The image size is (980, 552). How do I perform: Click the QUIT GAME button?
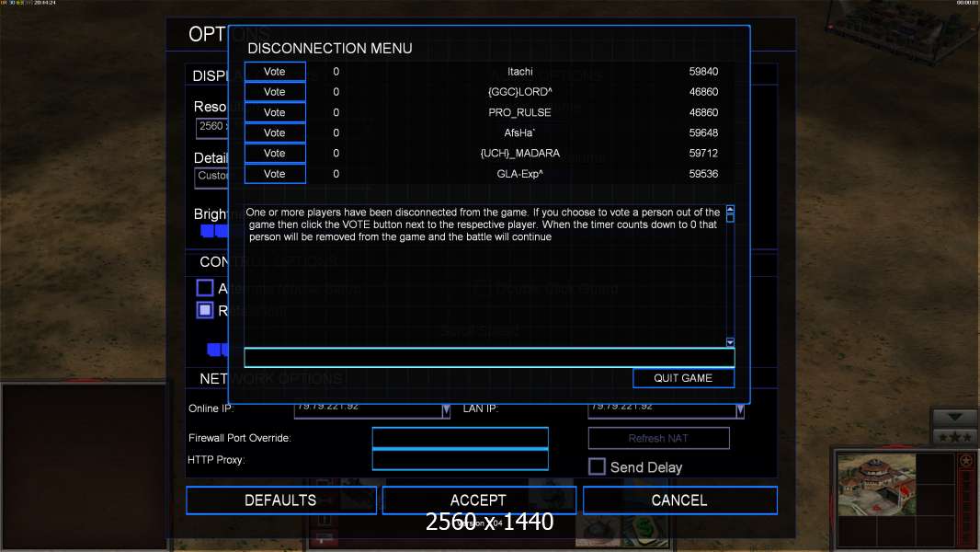683,378
